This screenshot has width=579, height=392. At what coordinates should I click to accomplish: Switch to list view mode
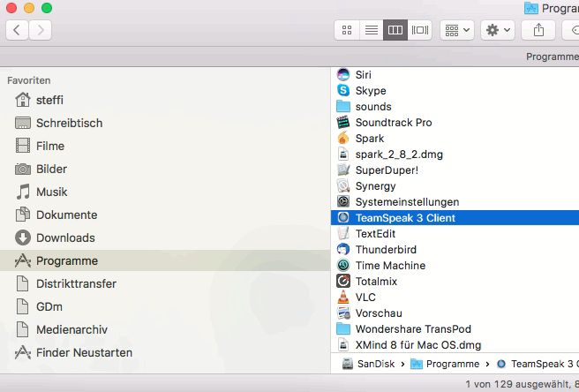click(372, 30)
